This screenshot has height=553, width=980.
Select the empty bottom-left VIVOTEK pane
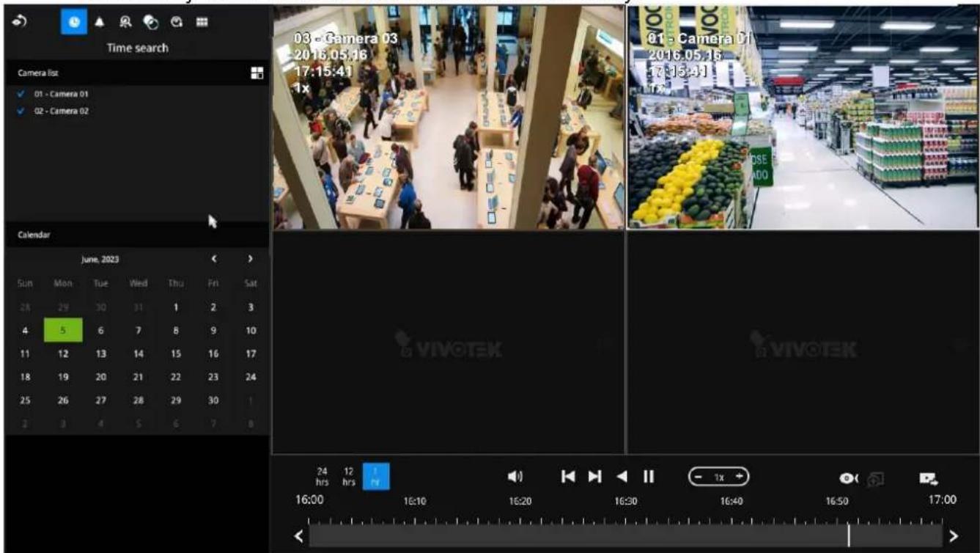click(x=448, y=343)
